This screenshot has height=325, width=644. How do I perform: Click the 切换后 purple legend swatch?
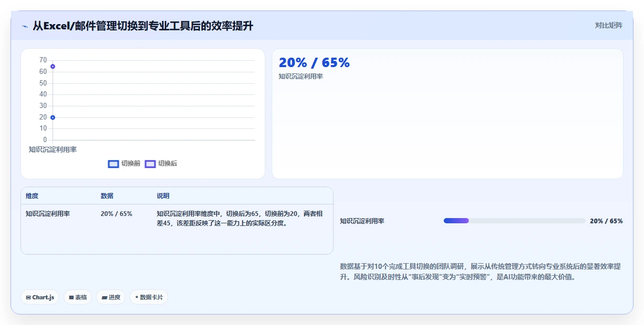[x=151, y=164]
